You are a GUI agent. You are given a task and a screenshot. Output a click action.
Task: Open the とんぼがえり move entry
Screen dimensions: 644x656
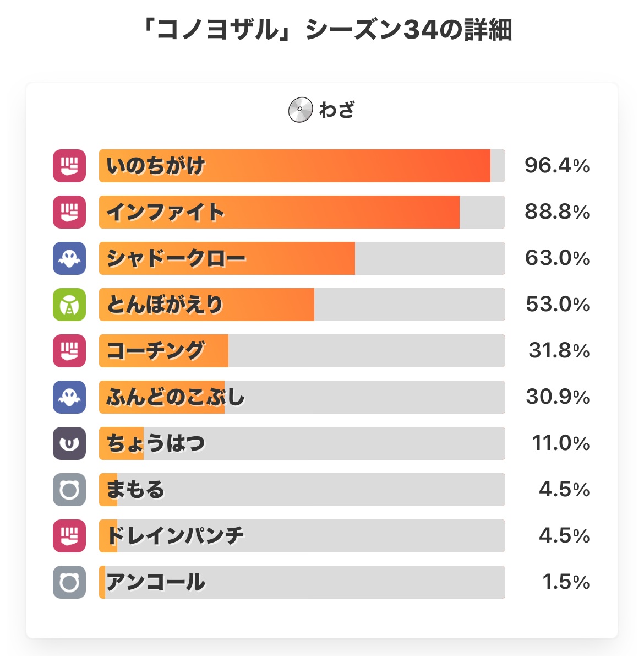point(302,305)
